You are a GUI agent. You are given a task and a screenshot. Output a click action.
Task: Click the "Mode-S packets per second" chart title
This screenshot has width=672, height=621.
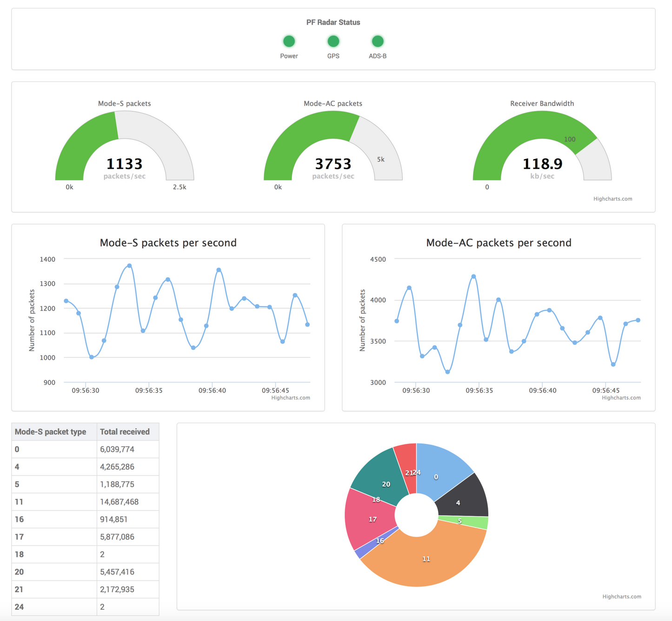(168, 243)
